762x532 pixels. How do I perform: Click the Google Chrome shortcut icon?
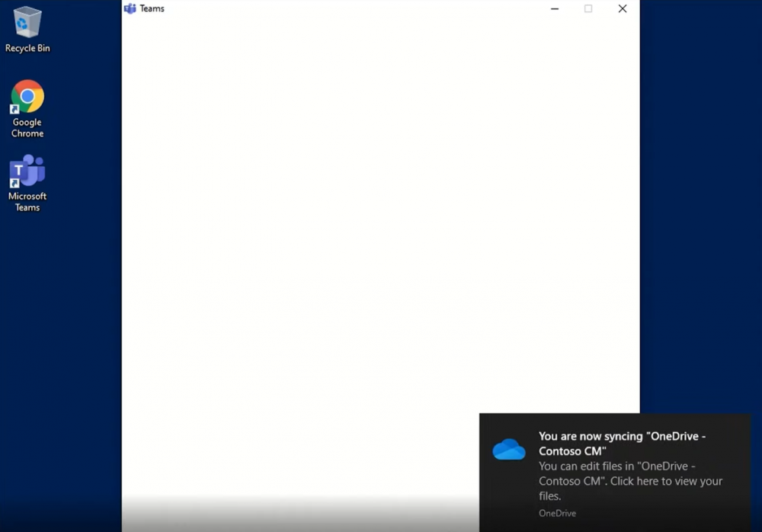coord(27,96)
